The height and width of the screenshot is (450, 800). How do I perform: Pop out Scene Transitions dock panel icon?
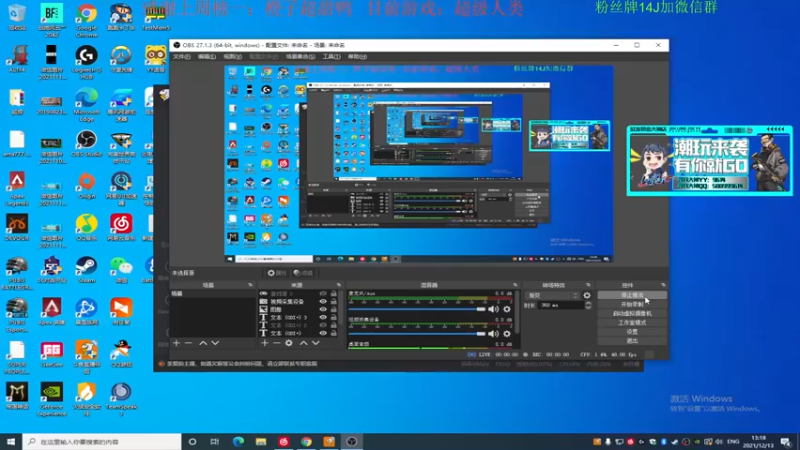(x=588, y=285)
